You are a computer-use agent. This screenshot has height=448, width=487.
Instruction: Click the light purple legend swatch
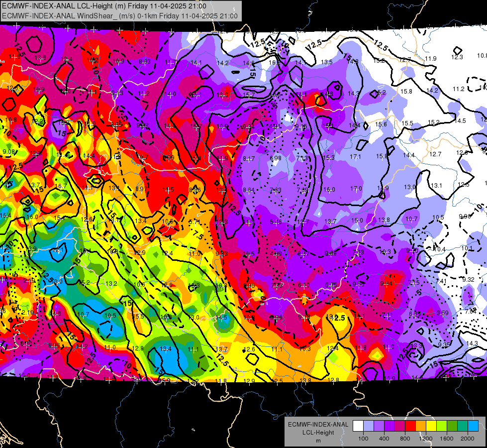[x=379, y=426]
